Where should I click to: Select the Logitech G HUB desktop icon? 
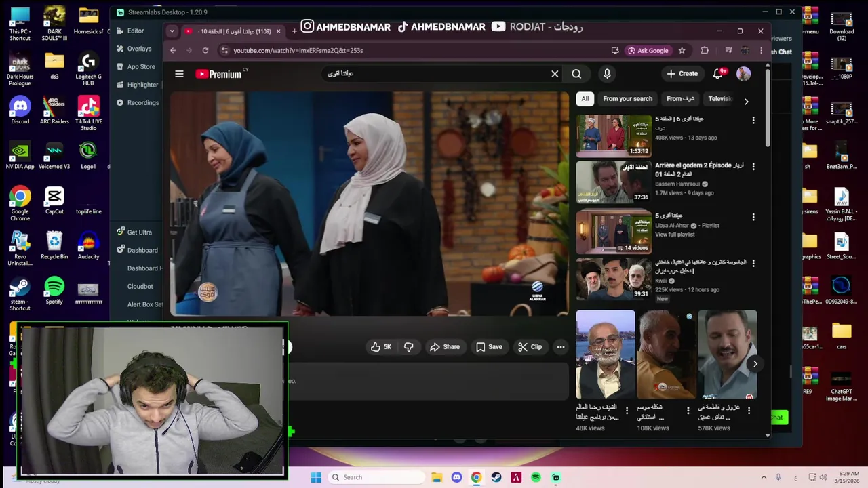(x=88, y=68)
